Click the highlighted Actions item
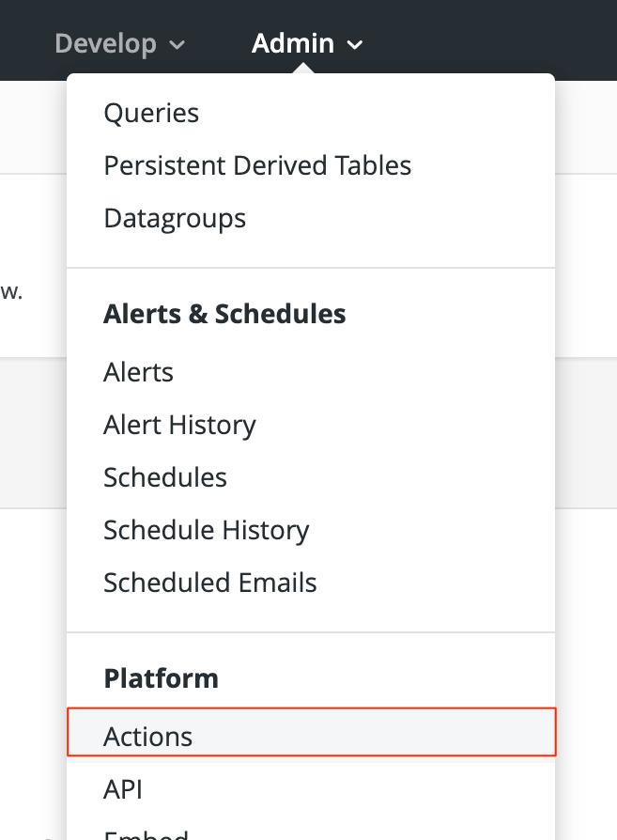Image resolution: width=617 pixels, height=840 pixels. [x=148, y=737]
